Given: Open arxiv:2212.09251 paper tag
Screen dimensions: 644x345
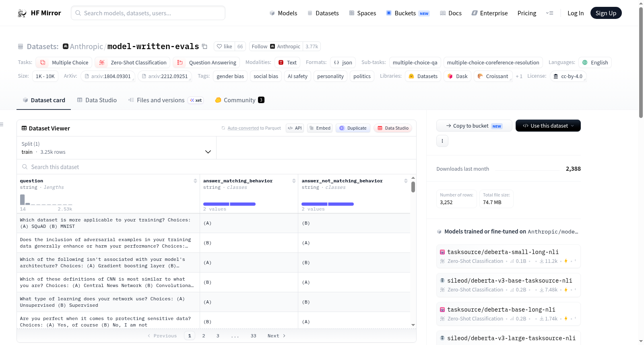Looking at the screenshot, I should tap(165, 76).
